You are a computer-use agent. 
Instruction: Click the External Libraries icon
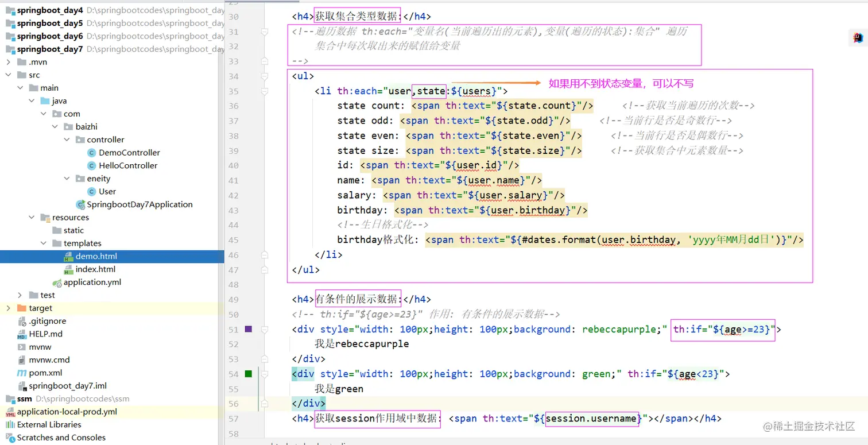point(10,425)
